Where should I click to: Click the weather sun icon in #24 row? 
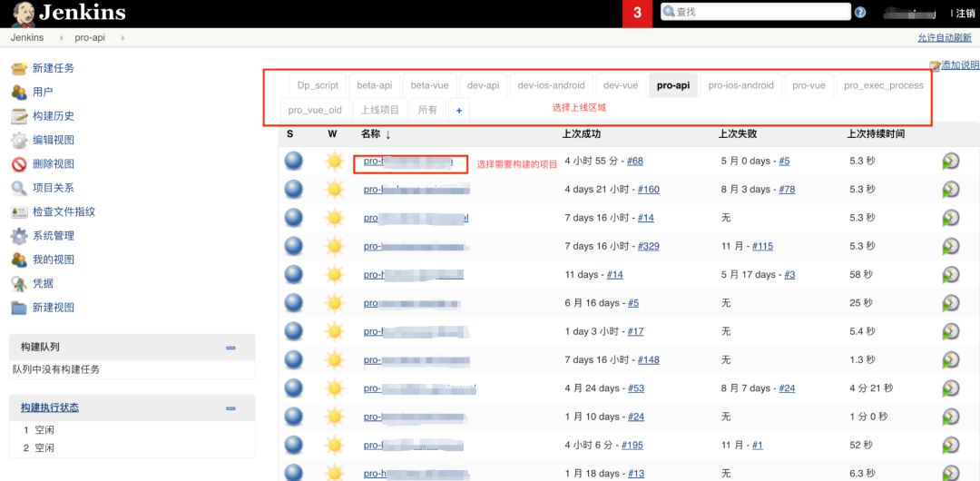tap(334, 417)
